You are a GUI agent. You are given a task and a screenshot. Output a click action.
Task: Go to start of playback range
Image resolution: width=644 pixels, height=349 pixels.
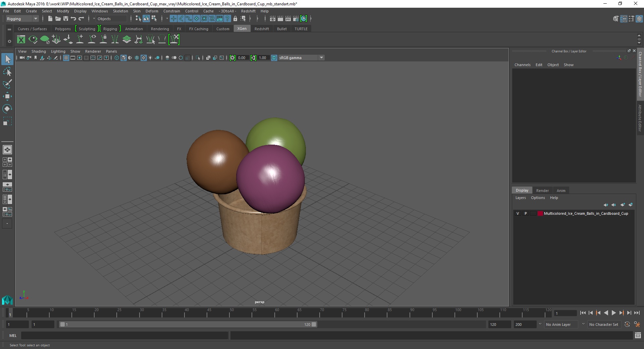click(x=583, y=313)
